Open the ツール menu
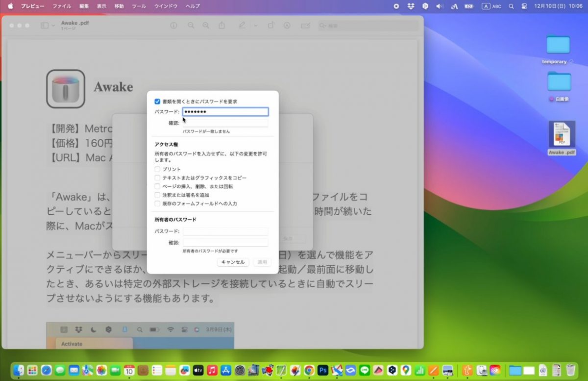This screenshot has height=381, width=588. pyautogui.click(x=139, y=6)
